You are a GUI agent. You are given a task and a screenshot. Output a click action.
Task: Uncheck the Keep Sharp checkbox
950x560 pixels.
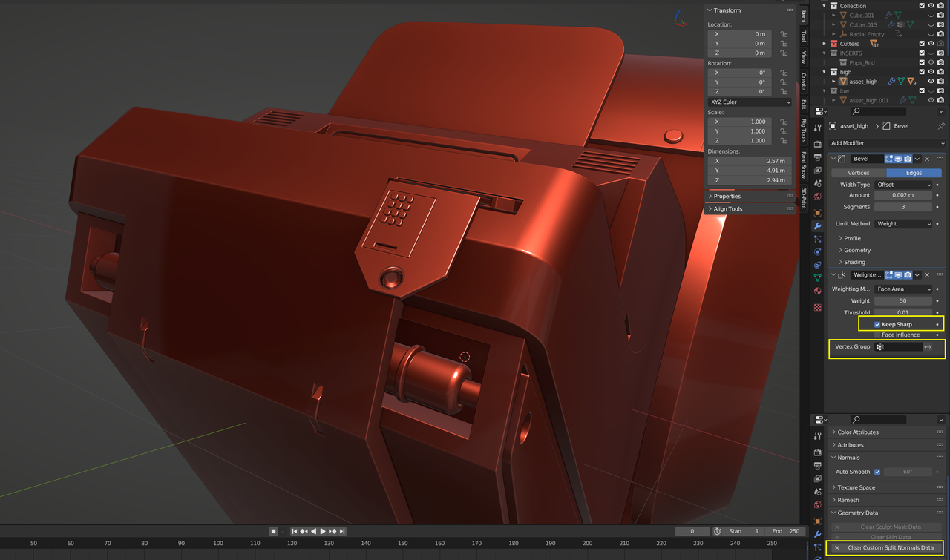coord(877,324)
